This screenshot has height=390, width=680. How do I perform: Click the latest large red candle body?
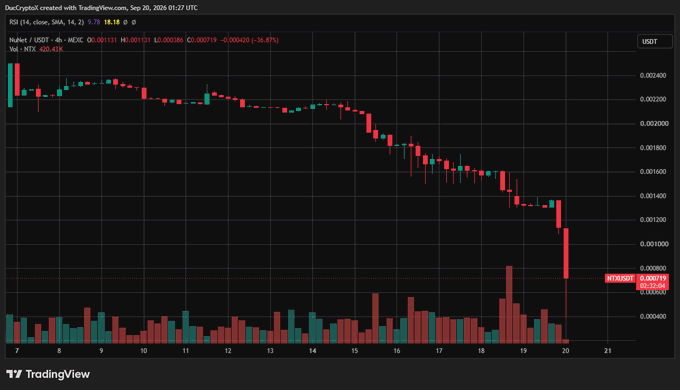tap(566, 253)
